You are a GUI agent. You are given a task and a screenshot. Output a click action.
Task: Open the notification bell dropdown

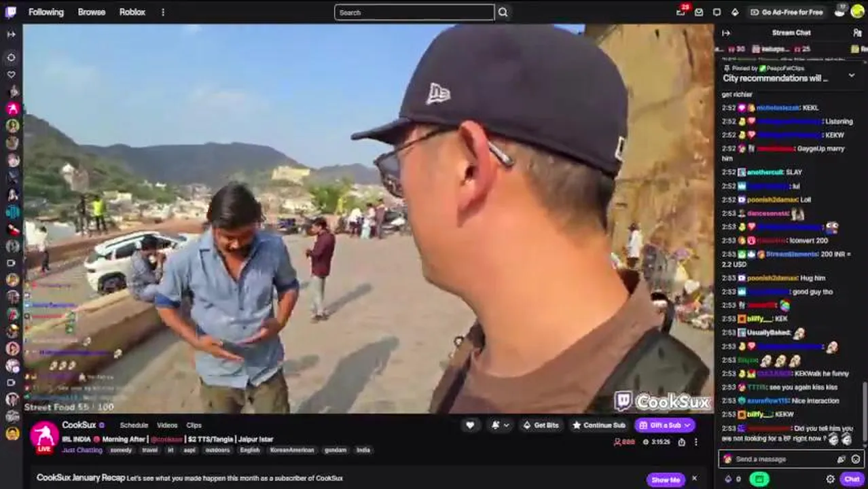pos(499,425)
